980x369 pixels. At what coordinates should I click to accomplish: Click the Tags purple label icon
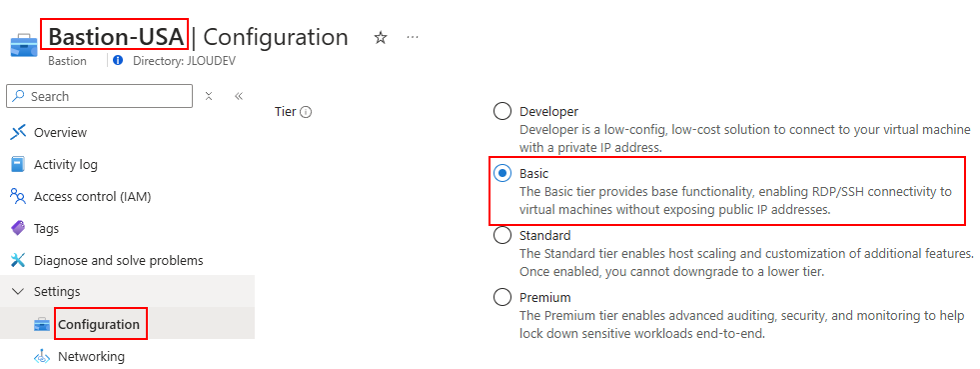tap(19, 228)
